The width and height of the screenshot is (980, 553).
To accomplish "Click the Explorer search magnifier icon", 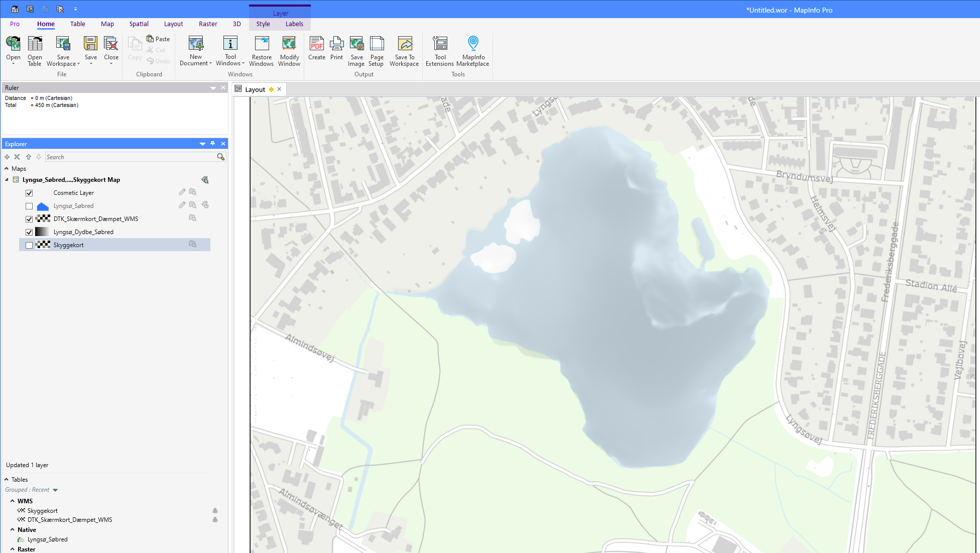I will (220, 157).
